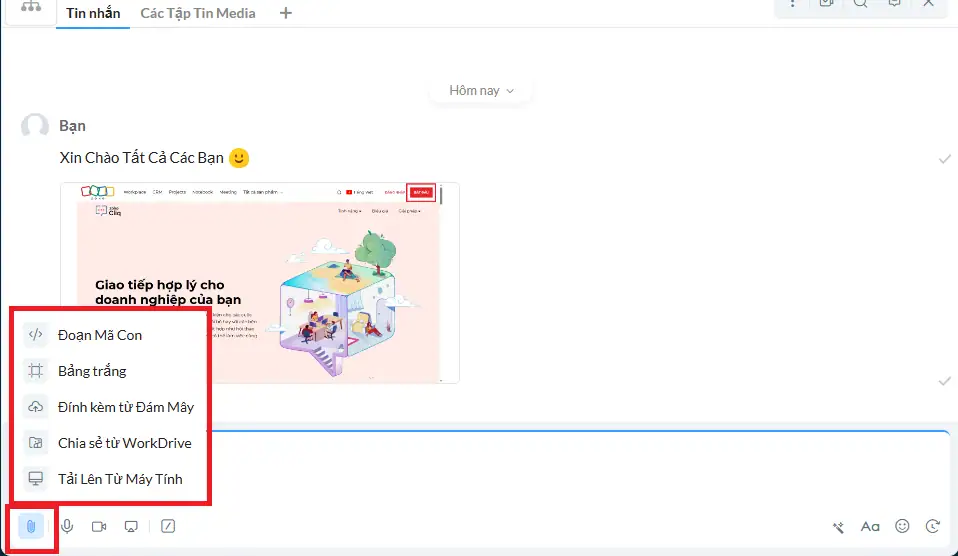Screen dimensions: 958x556
Task: Open the organization chart icon near tabs
Action: [31, 7]
